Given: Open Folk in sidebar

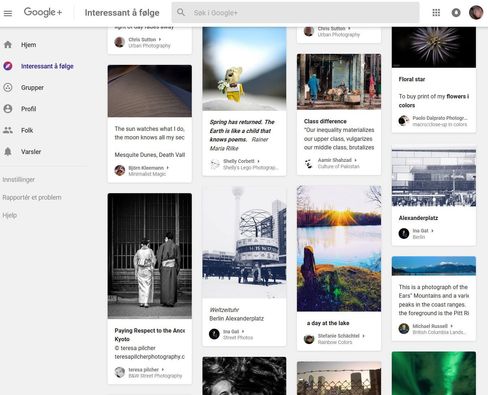Looking at the screenshot, I should [27, 130].
